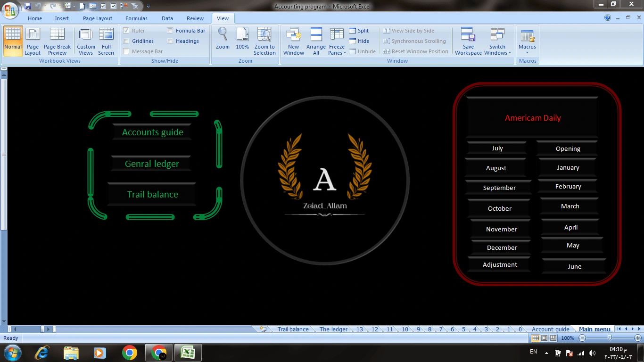
Task: Click the Office button logo
Action: pyautogui.click(x=9, y=9)
